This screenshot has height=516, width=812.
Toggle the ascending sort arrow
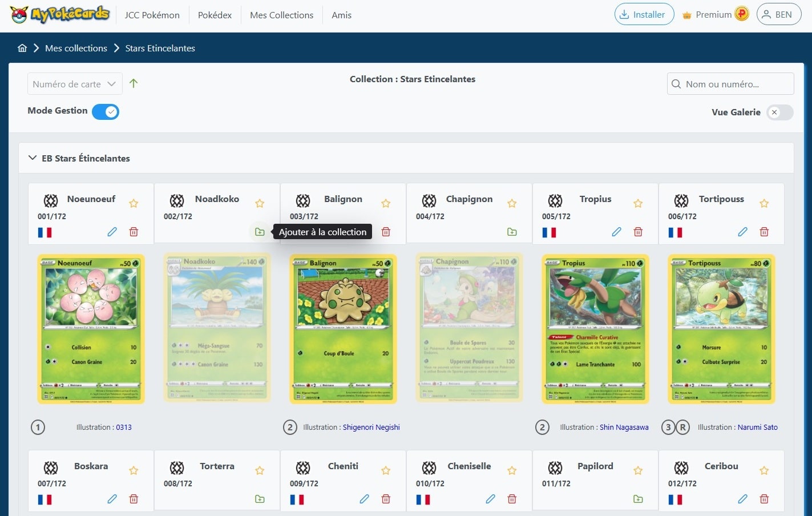[x=134, y=83]
